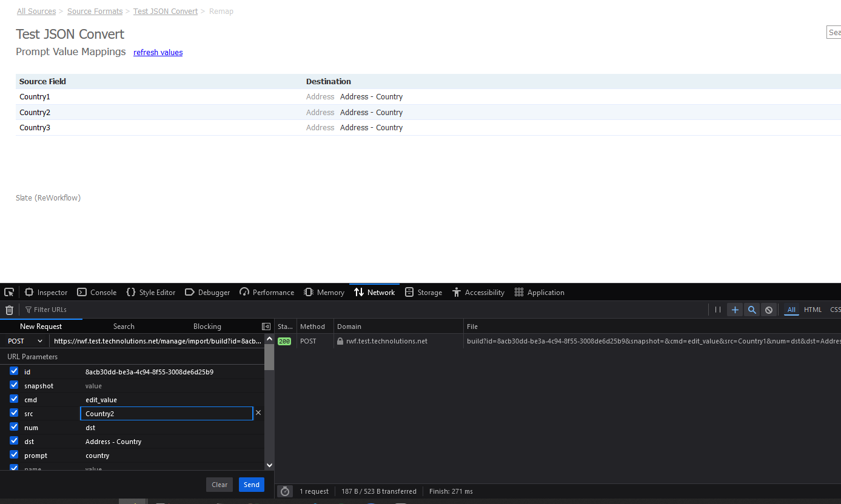The width and height of the screenshot is (841, 504).
Task: Collapse the network action sidebar icon
Action: coord(266,327)
